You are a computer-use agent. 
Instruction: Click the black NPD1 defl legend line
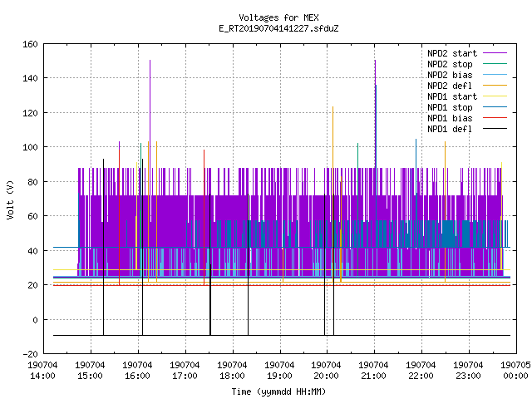[495, 129]
